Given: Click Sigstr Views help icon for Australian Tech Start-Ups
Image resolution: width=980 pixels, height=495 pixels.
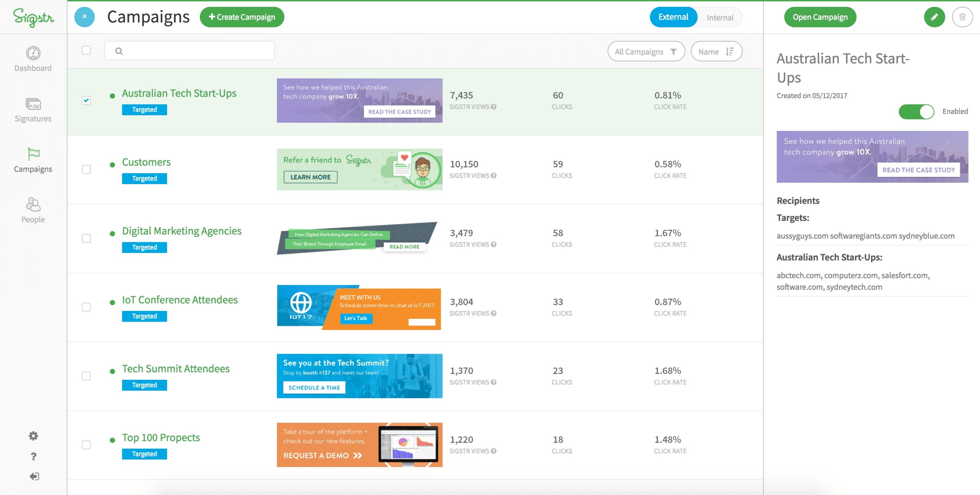Looking at the screenshot, I should (494, 107).
